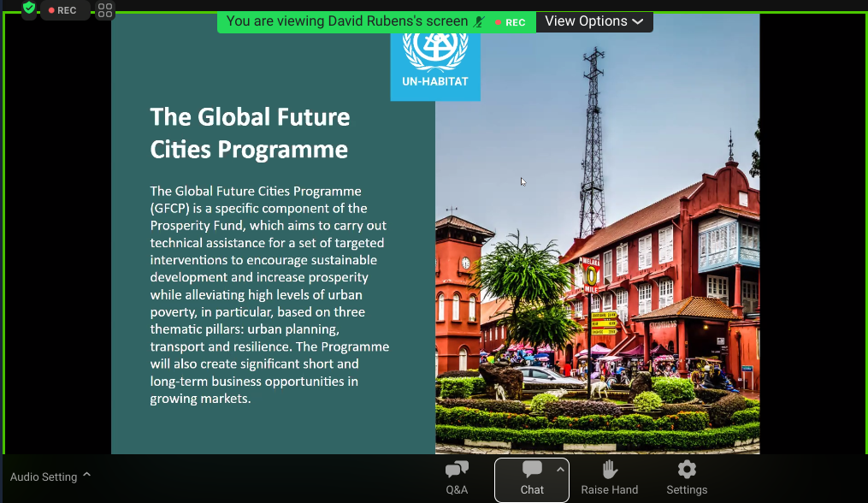Image resolution: width=868 pixels, height=503 pixels.
Task: Click the GFCP description paragraph on the slide
Action: 269,294
